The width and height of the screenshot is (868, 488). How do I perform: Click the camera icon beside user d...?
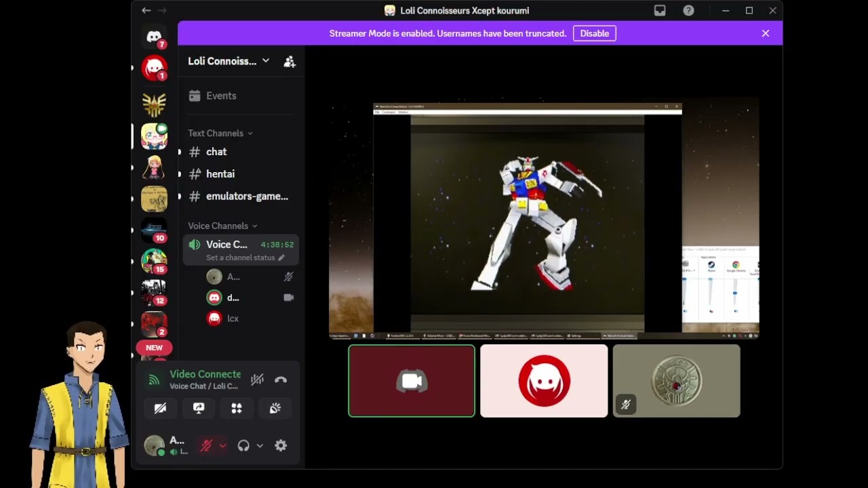tap(288, 298)
